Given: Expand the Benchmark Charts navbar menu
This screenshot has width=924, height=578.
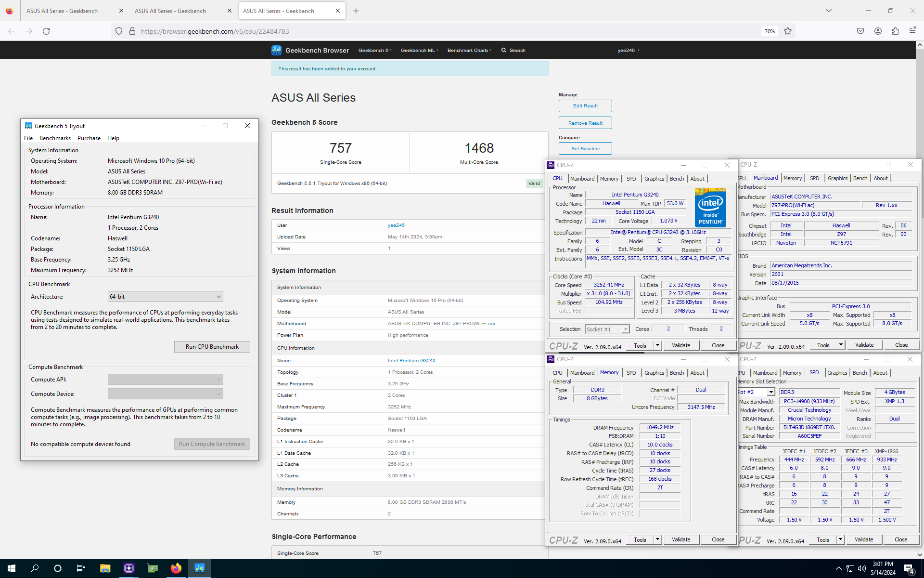Looking at the screenshot, I should 469,50.
